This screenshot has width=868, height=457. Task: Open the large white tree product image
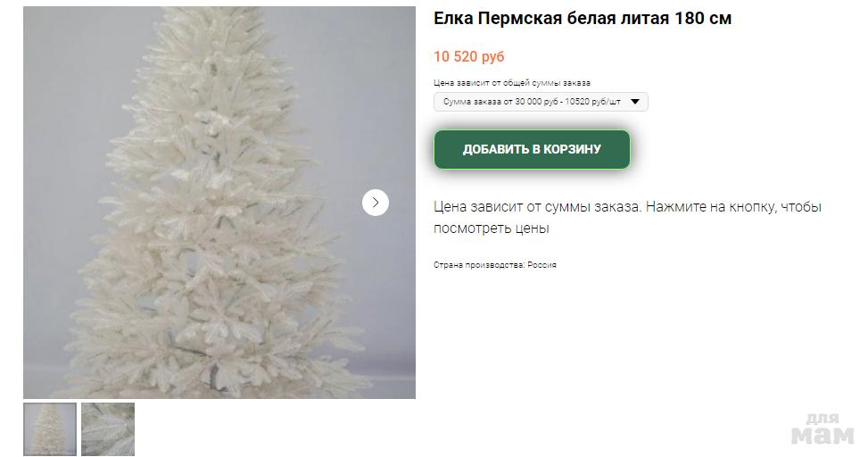point(219,203)
